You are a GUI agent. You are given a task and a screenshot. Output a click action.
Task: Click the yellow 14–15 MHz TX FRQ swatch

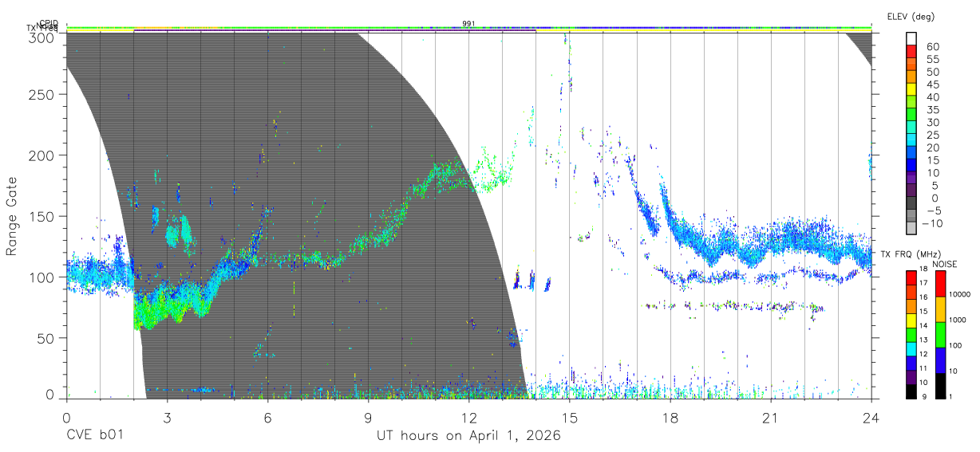[911, 319]
